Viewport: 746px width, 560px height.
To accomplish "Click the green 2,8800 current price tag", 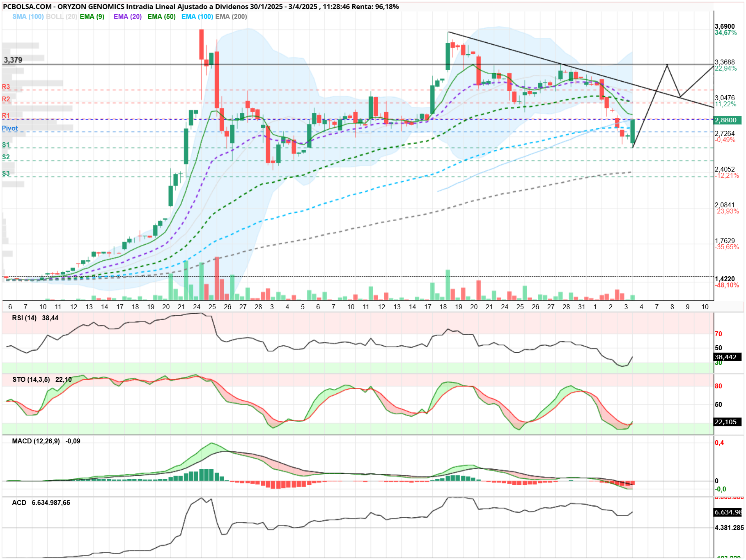I will [x=728, y=120].
